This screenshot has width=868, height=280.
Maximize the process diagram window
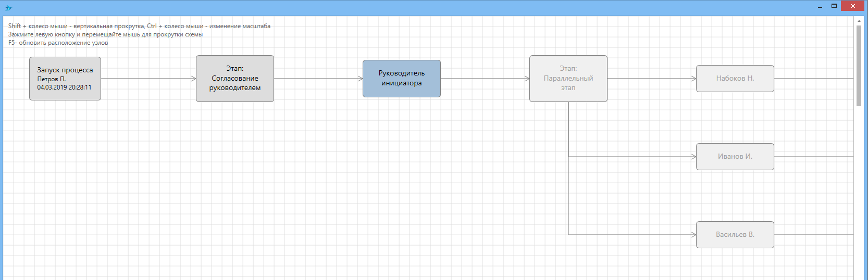(834, 6)
